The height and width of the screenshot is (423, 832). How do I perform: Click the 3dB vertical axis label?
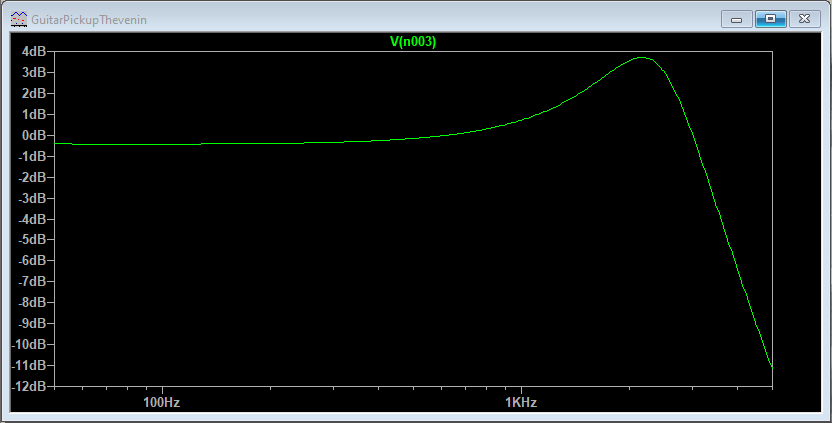(34, 72)
